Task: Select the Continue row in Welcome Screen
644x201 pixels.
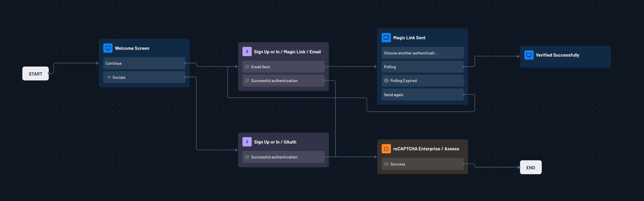Action: (144, 63)
